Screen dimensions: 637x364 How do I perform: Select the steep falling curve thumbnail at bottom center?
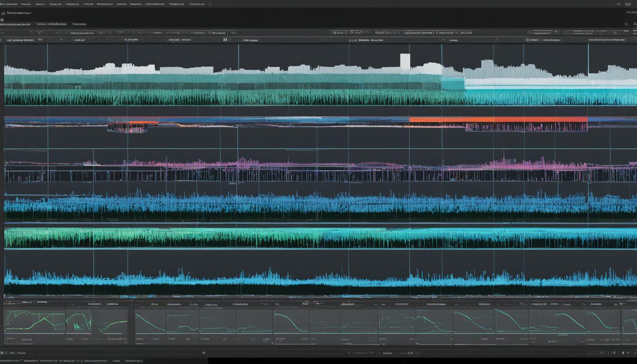coord(291,321)
